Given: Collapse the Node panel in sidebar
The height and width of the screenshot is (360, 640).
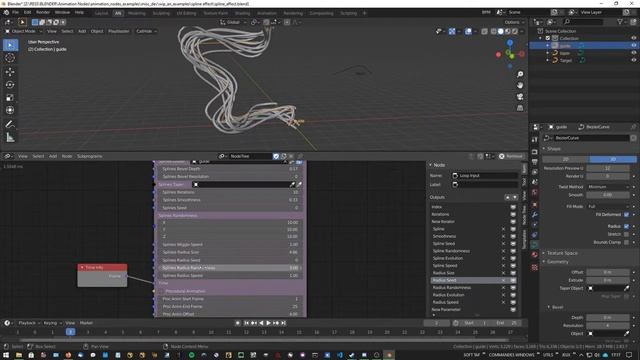Looking at the screenshot, I should (436, 165).
